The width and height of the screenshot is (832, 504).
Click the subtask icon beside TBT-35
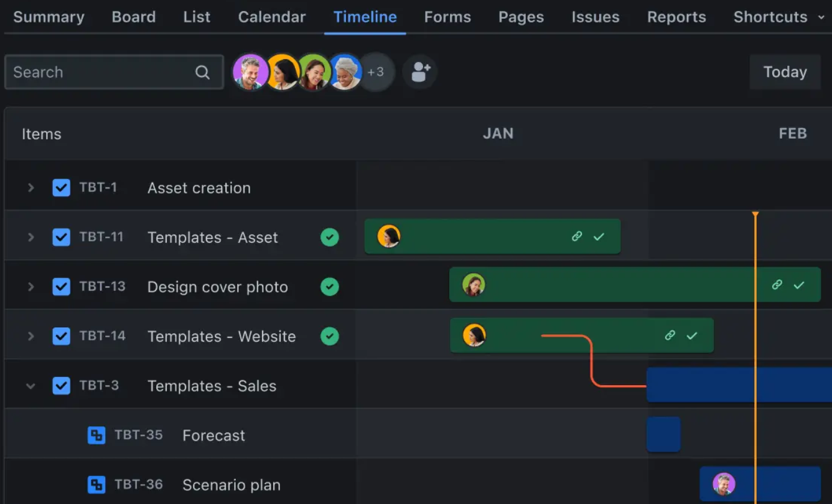[x=96, y=436]
